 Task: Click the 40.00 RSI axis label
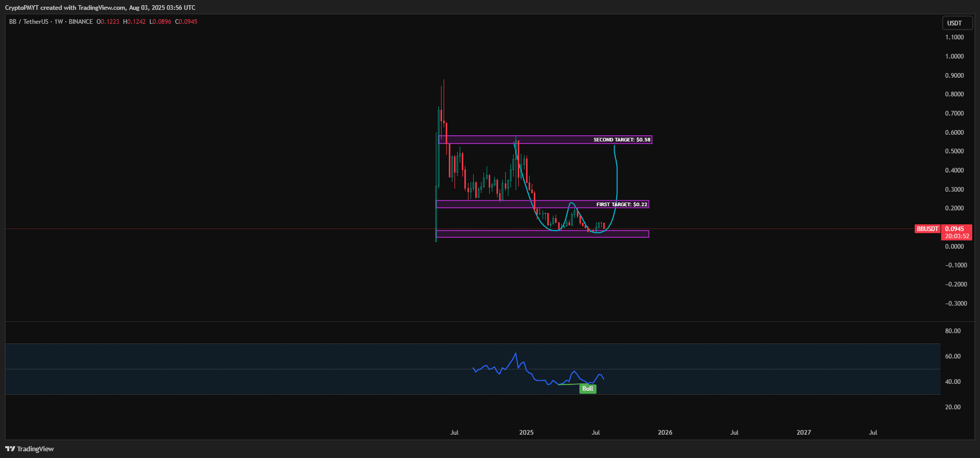(x=953, y=382)
